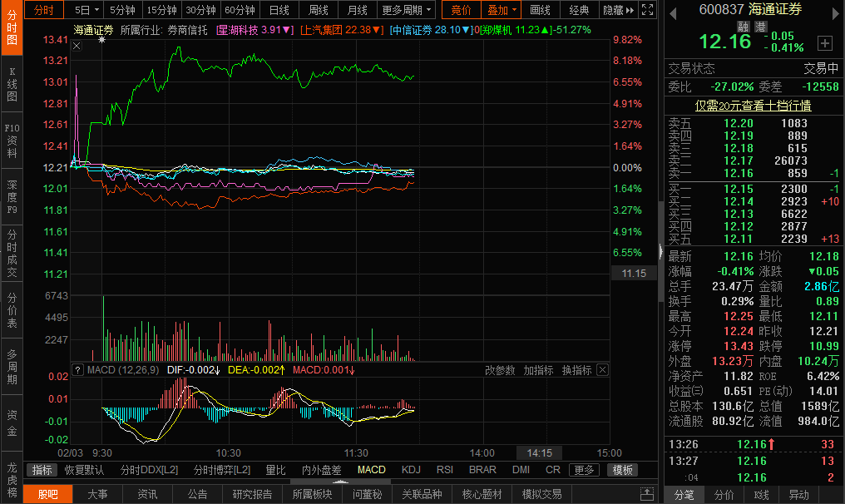Open the 分价表 sidebar item
The image size is (845, 504).
point(12,310)
